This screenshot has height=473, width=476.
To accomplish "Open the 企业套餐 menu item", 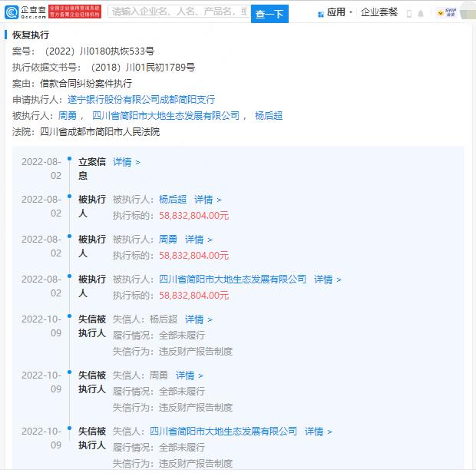I will (x=379, y=12).
